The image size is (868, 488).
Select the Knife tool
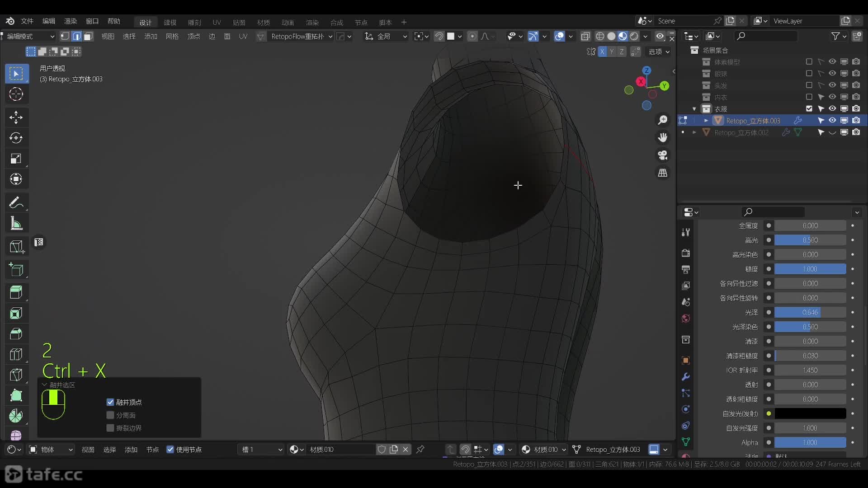[16, 375]
